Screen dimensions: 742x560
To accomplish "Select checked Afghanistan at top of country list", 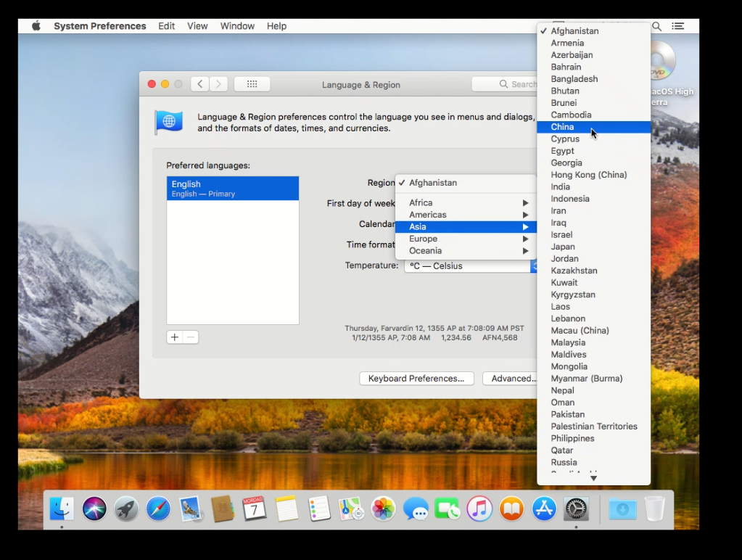I will click(x=593, y=30).
